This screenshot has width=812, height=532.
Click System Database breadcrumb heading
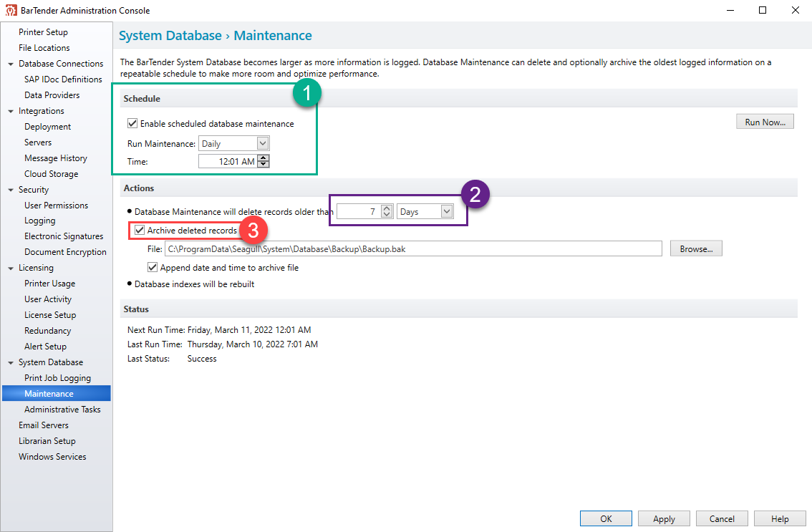pos(170,35)
